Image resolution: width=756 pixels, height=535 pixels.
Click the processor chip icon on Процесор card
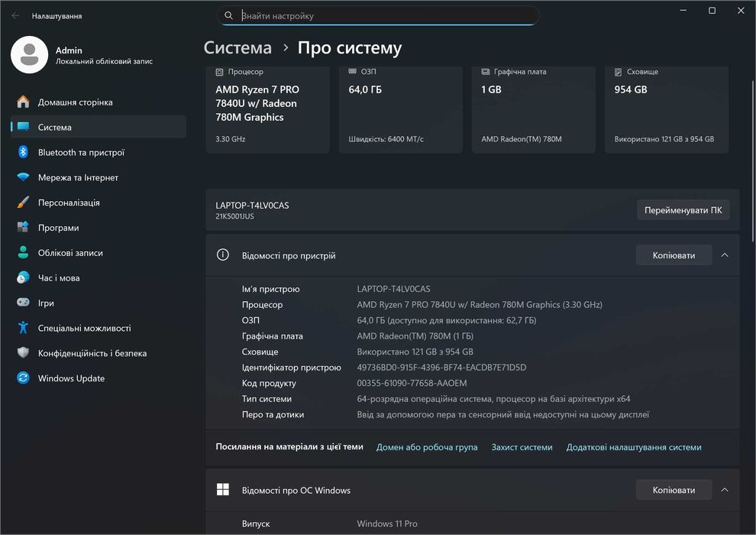coord(219,72)
